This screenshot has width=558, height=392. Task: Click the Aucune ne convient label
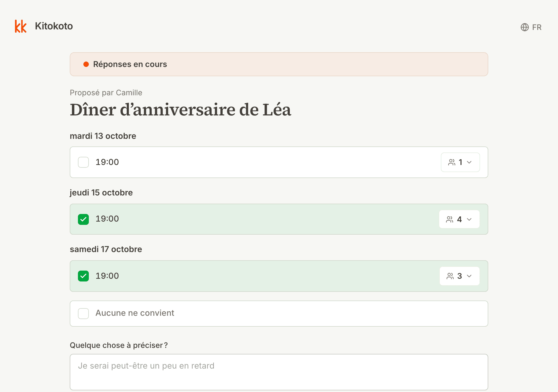pos(135,313)
